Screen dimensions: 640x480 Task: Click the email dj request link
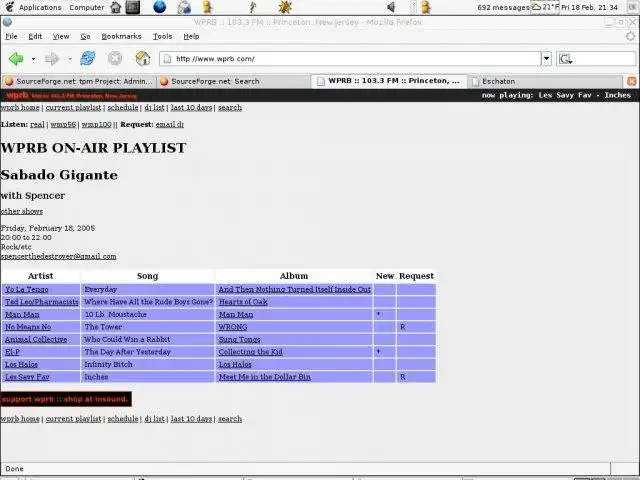coord(170,124)
